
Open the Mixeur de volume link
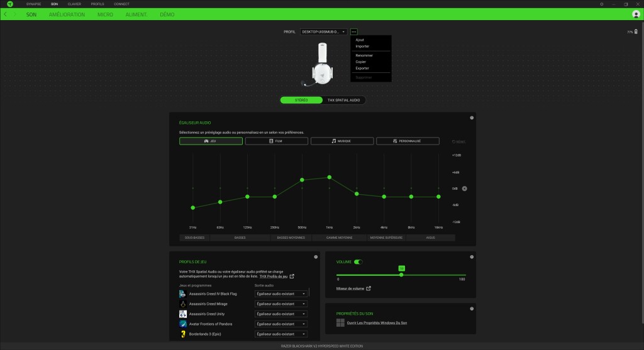pyautogui.click(x=350, y=288)
